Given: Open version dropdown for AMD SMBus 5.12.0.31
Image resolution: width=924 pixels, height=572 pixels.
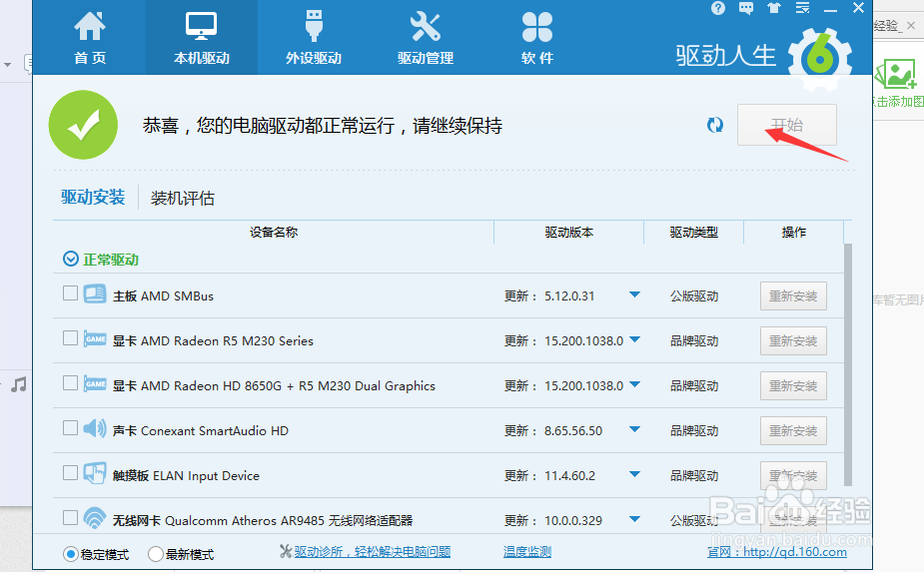Looking at the screenshot, I should point(634,294).
